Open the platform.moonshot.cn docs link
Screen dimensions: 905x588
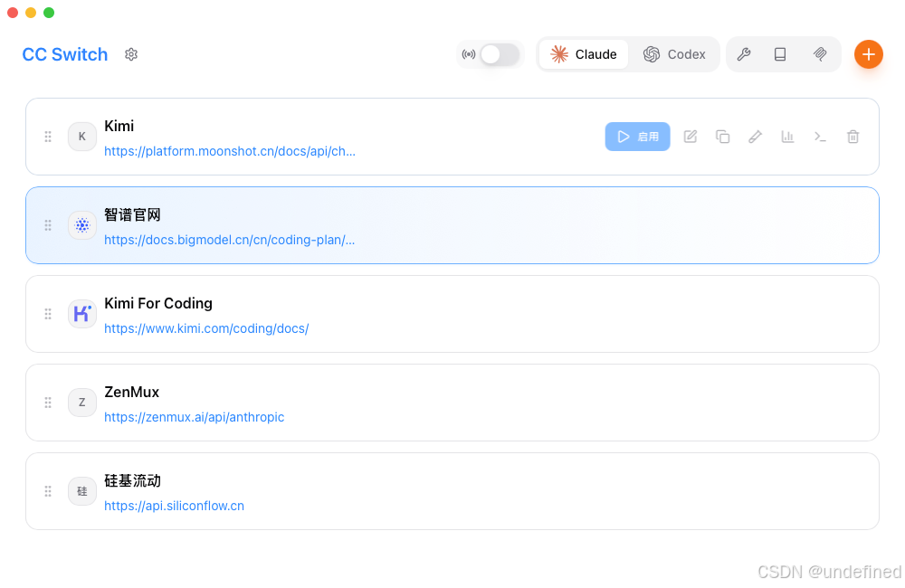[x=230, y=151]
